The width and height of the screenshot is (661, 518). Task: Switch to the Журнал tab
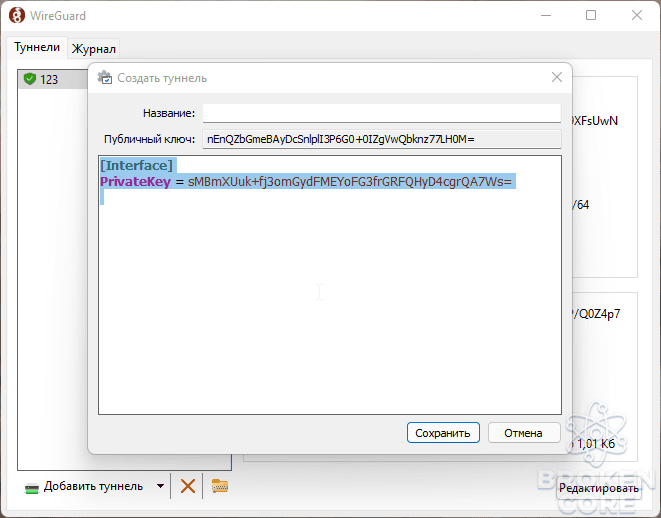pyautogui.click(x=94, y=49)
